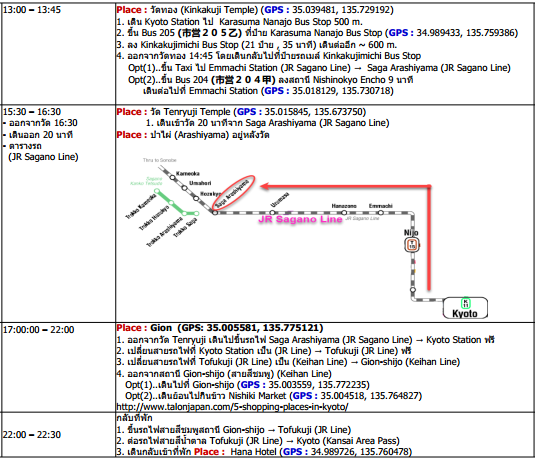Click step 4 "ออกจากสถานี Gion-shijo" line

(x=224, y=374)
